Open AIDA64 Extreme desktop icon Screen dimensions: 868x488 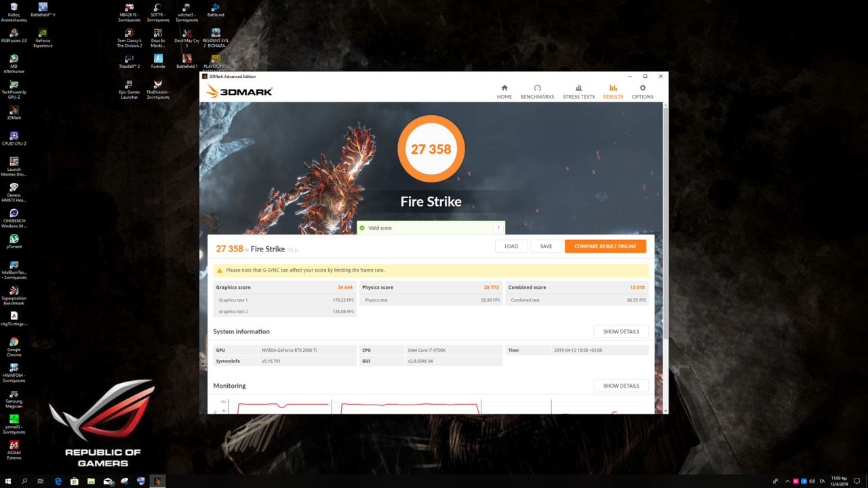click(x=14, y=450)
